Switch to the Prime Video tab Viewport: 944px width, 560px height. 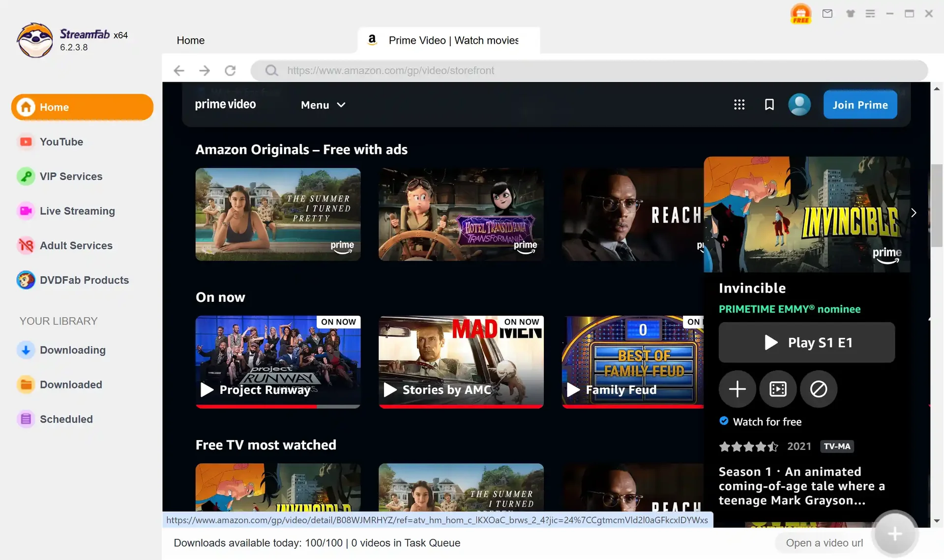[448, 40]
